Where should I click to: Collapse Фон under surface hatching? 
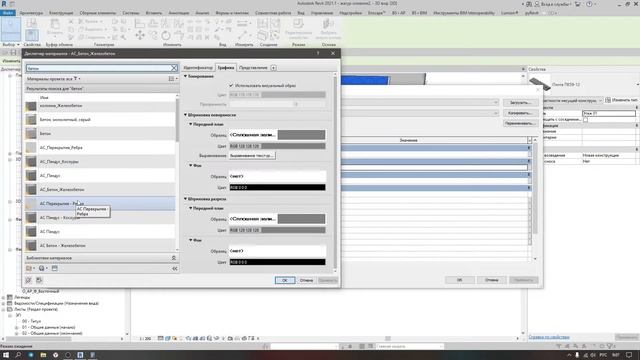191,166
